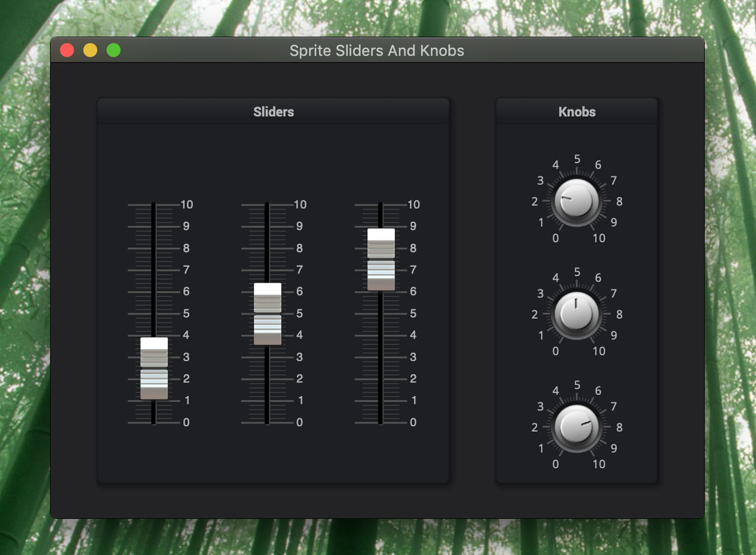Click the 2 mark on the right slider
The height and width of the screenshot is (555, 756).
[x=413, y=378]
